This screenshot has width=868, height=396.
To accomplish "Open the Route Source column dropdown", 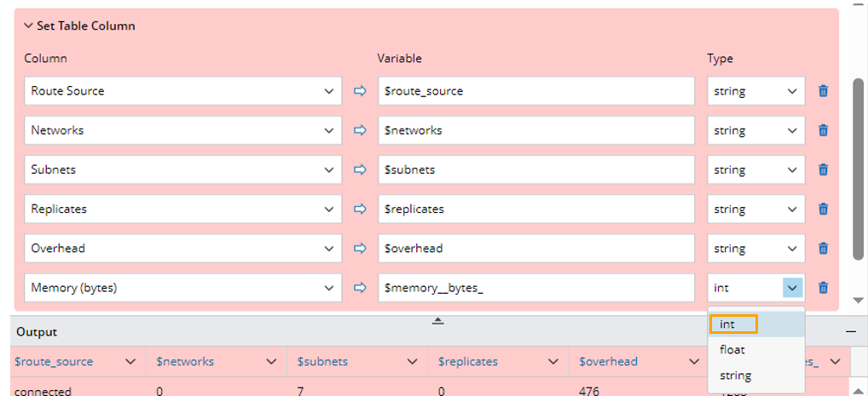I will (330, 91).
